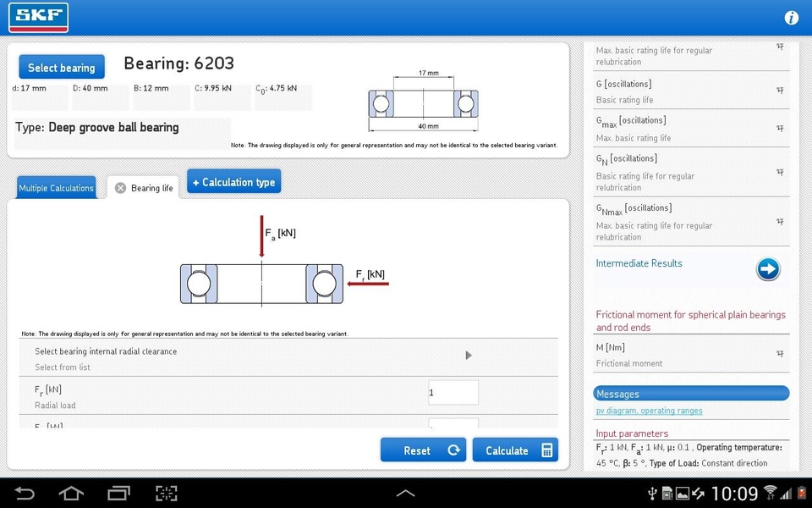Screen dimensions: 812x508
Task: Tap calculator icon on Calculate button
Action: point(546,450)
